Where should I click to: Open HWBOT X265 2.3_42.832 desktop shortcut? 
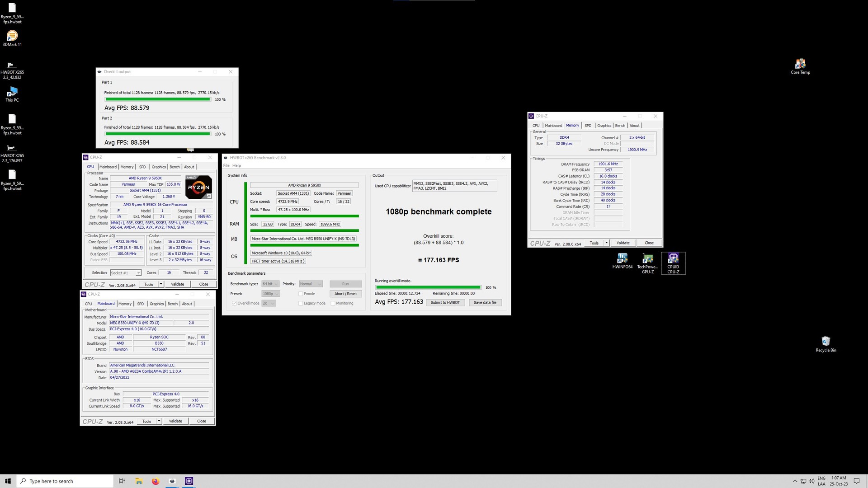pos(12,70)
